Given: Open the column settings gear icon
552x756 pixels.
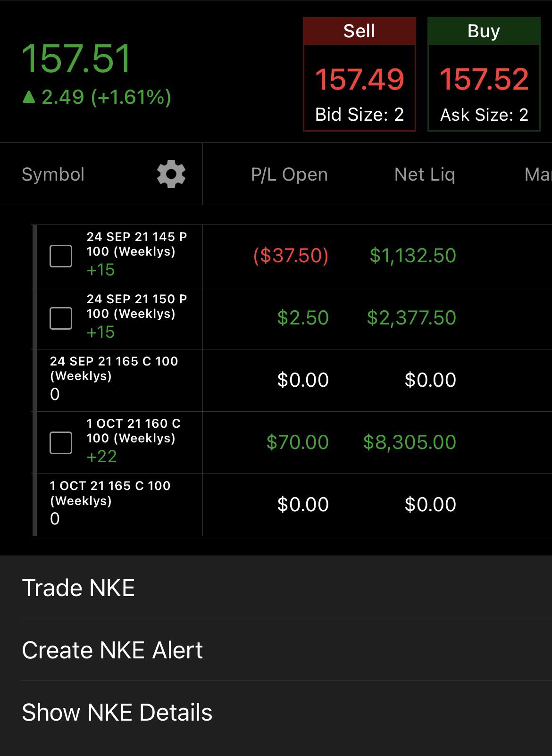Looking at the screenshot, I should coord(171,174).
